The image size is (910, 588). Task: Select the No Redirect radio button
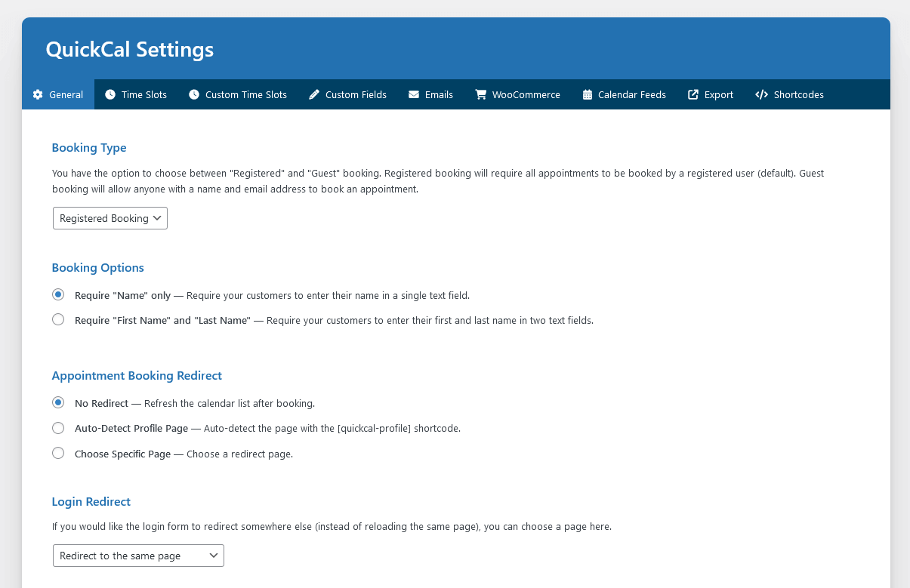(58, 402)
